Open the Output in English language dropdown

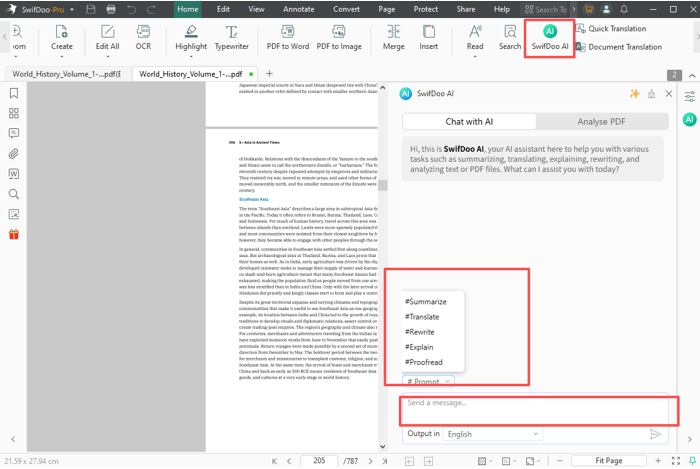(x=492, y=434)
